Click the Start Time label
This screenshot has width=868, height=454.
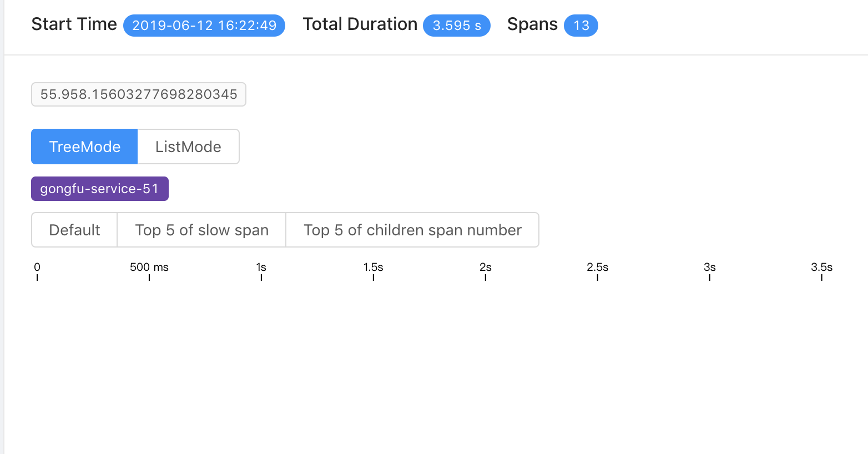coord(74,24)
